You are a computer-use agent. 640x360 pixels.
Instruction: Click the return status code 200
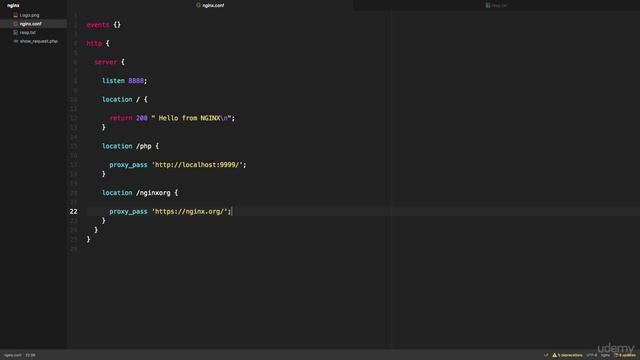(x=142, y=118)
